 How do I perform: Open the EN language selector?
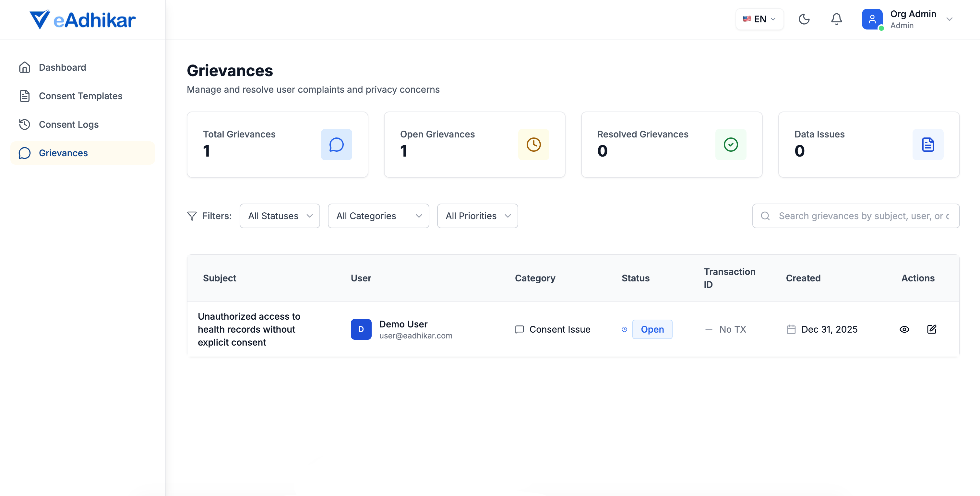point(759,19)
